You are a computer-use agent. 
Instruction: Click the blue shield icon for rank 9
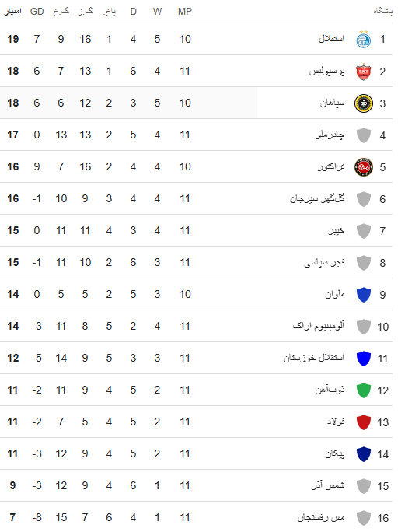click(364, 295)
